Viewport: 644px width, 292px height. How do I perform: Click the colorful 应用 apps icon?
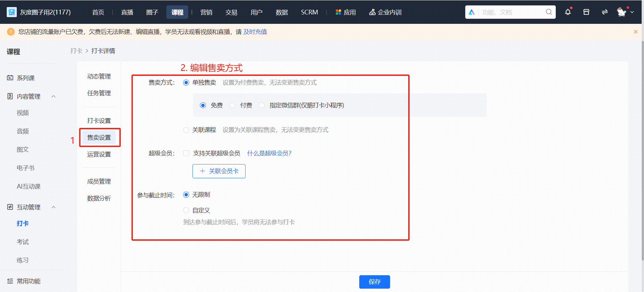(338, 12)
